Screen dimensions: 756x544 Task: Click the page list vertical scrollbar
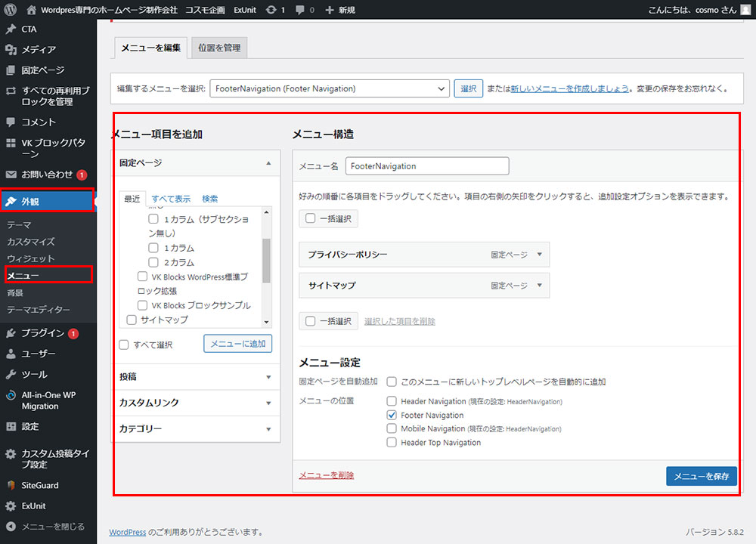click(x=265, y=259)
